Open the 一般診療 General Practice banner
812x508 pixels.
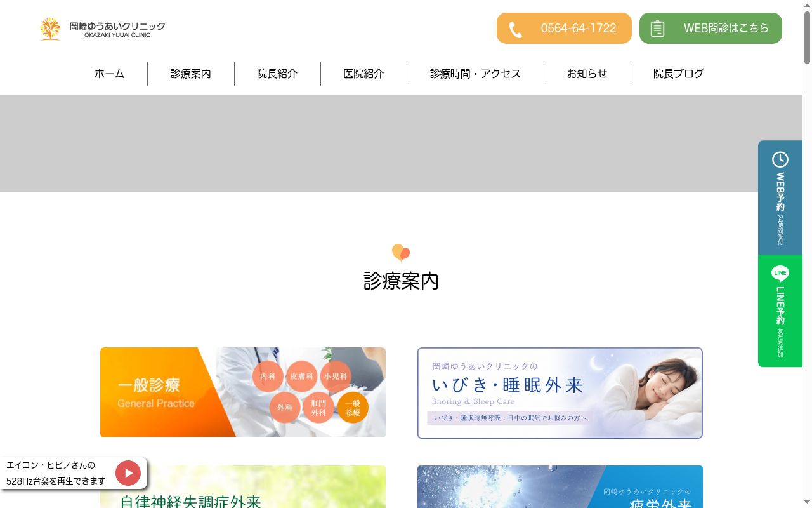(243, 392)
